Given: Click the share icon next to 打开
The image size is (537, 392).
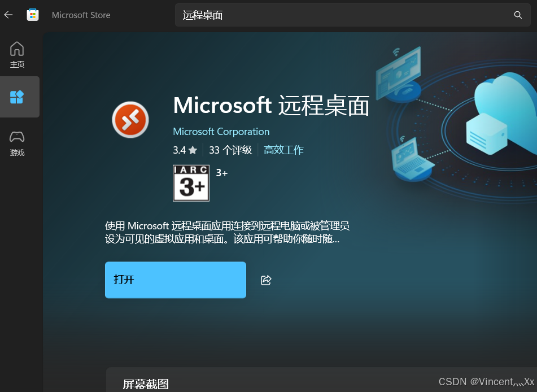Looking at the screenshot, I should pyautogui.click(x=266, y=280).
